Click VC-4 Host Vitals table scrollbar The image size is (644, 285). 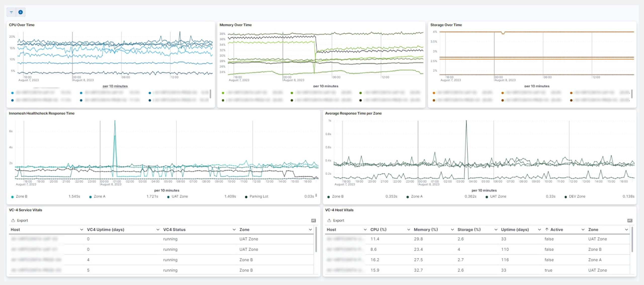coord(632,240)
